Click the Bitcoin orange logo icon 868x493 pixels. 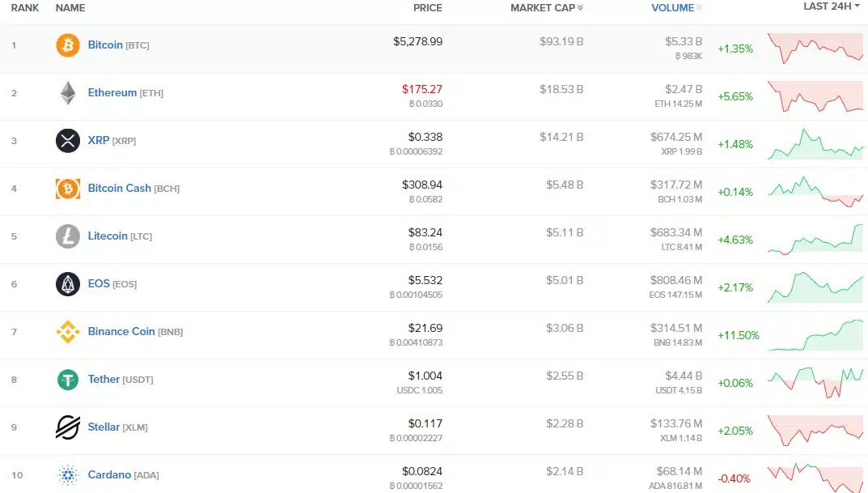(x=67, y=45)
